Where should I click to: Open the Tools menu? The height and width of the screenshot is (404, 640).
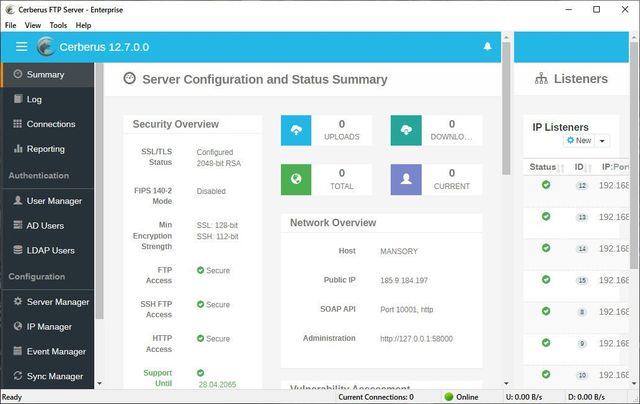click(x=58, y=25)
